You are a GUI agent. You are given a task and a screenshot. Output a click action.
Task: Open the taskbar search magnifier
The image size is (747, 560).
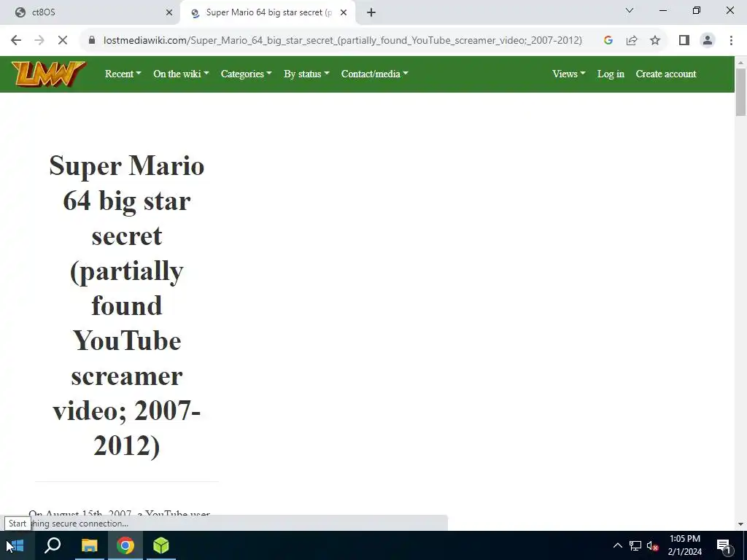[53, 545]
